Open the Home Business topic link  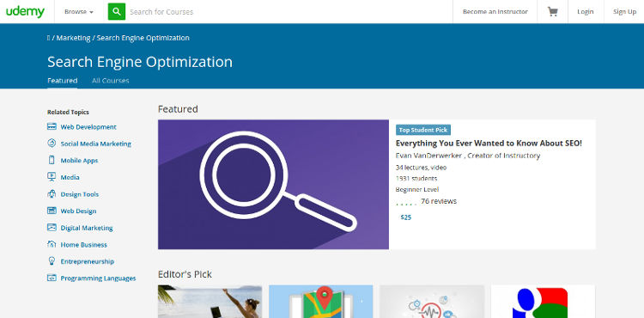(x=84, y=245)
